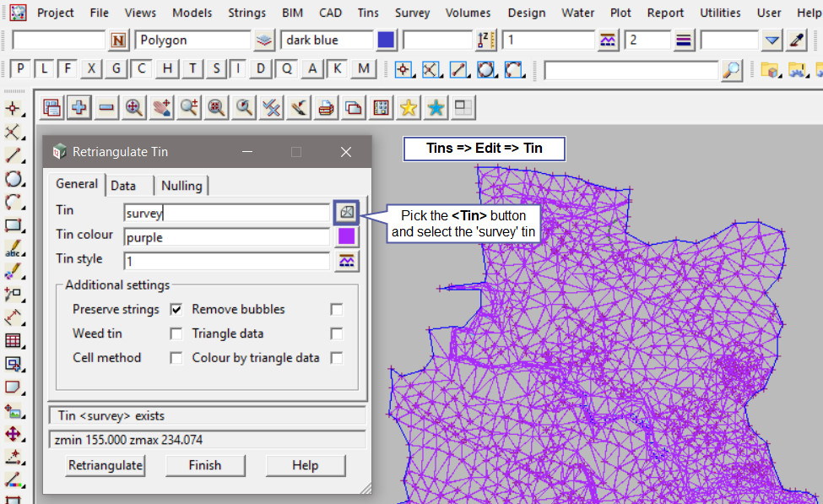Click the minus icon in the view toolbar
Screen dimensions: 823x504
[x=106, y=107]
